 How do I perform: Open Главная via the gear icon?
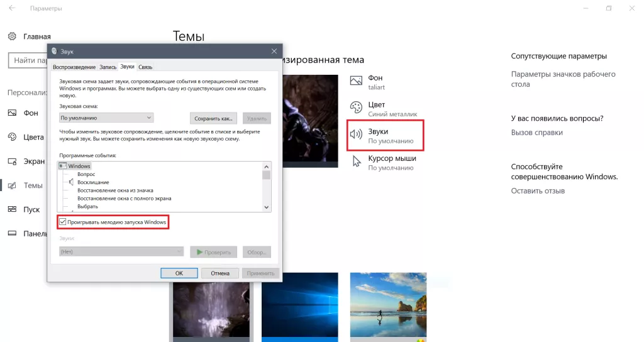[x=12, y=36]
